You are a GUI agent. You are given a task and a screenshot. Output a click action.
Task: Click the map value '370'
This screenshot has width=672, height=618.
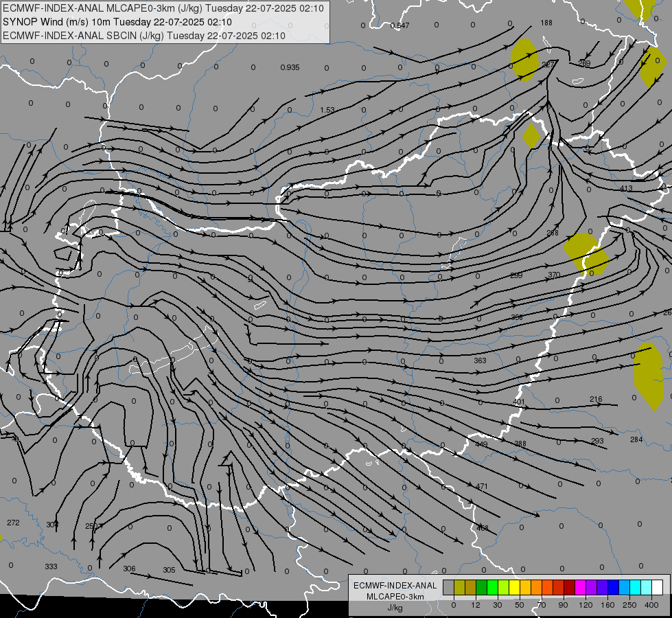(x=554, y=275)
